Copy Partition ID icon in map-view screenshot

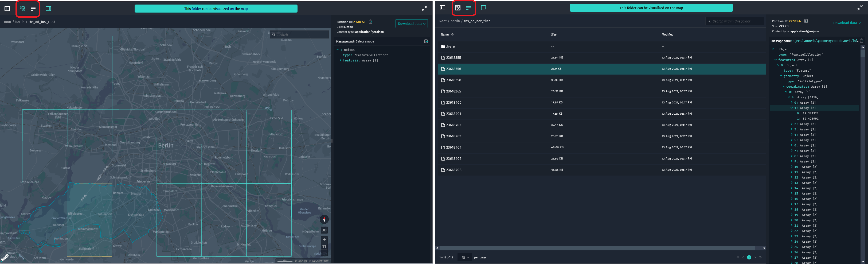click(371, 22)
